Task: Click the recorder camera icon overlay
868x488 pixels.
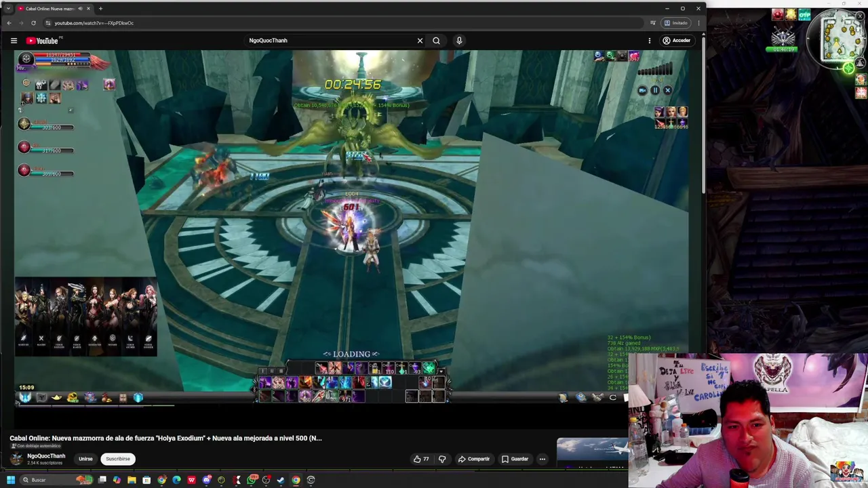Action: 642,90
